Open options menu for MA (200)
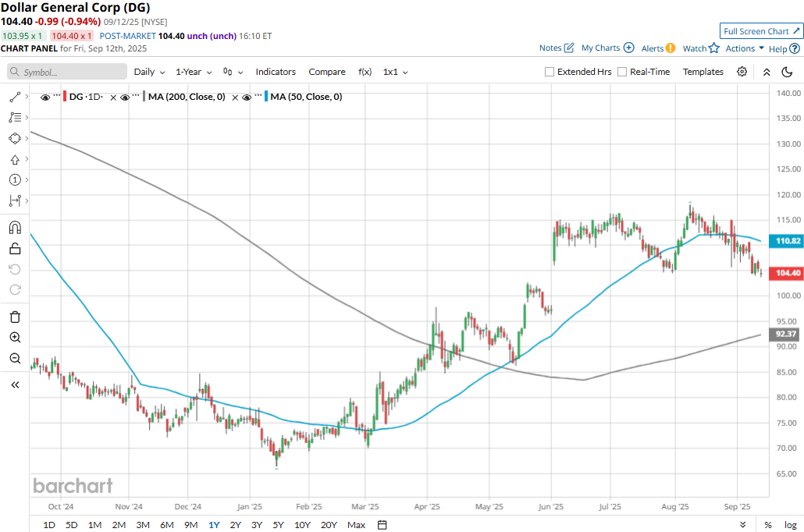Image resolution: width=804 pixels, height=532 pixels. click(136, 96)
